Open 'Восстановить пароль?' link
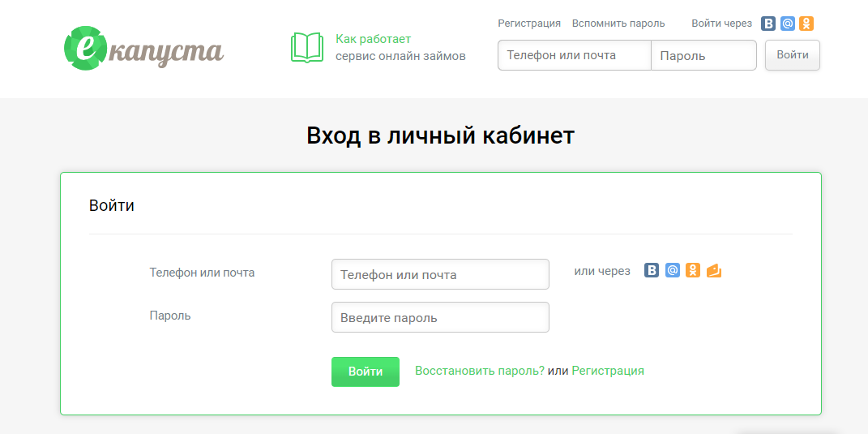 click(480, 371)
